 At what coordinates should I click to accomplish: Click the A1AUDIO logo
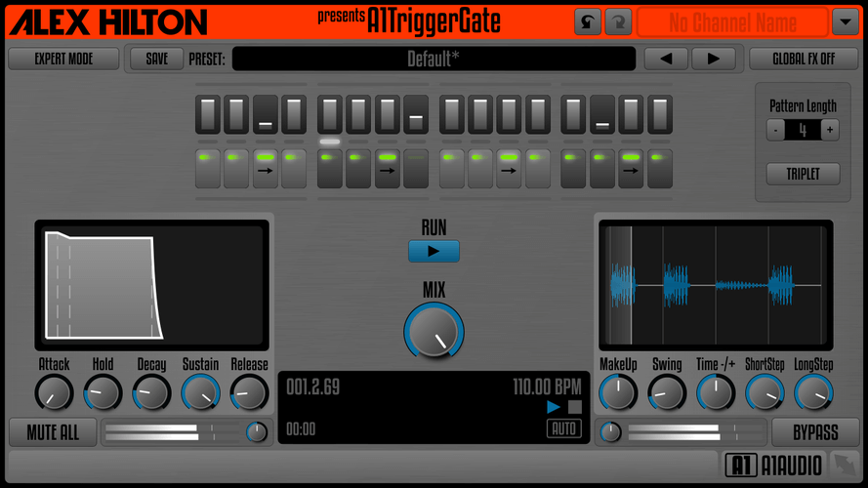(x=774, y=466)
